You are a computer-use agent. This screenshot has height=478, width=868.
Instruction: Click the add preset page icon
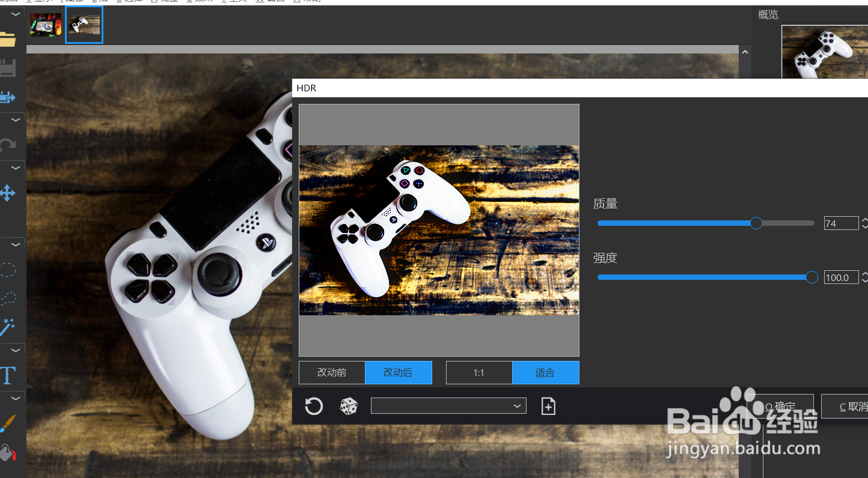(548, 407)
